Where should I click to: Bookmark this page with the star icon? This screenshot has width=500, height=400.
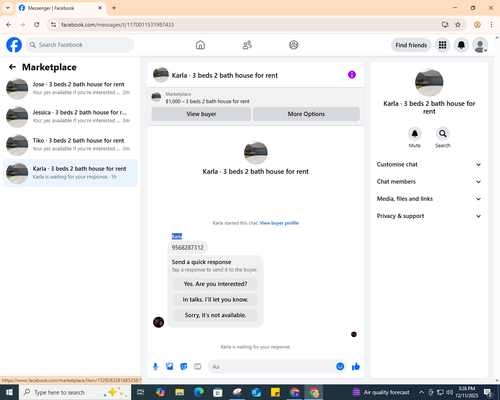click(458, 25)
